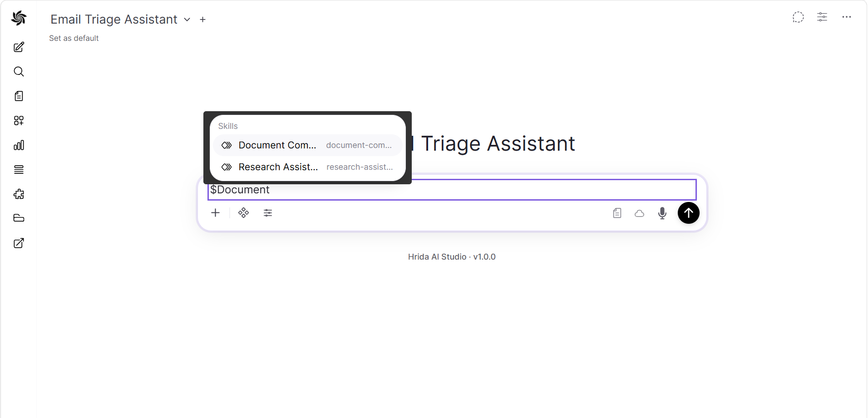Click the dashed circle temporary chat icon

click(798, 17)
